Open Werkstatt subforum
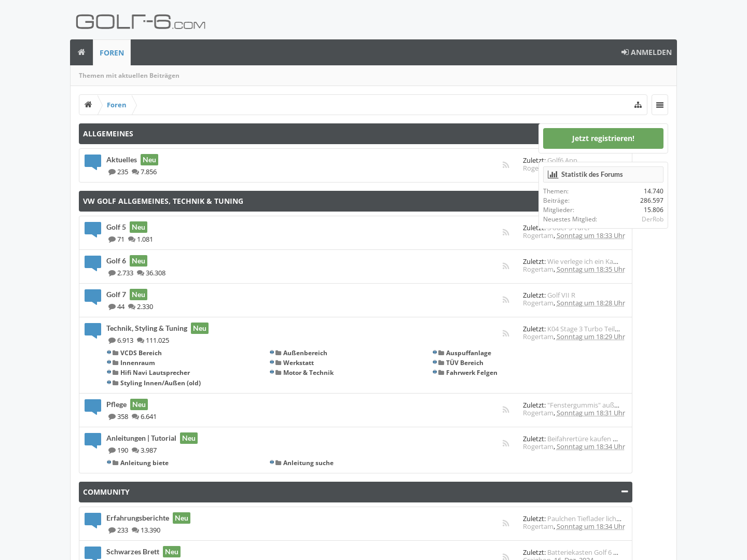Image resolution: width=747 pixels, height=560 pixels. 298,363
